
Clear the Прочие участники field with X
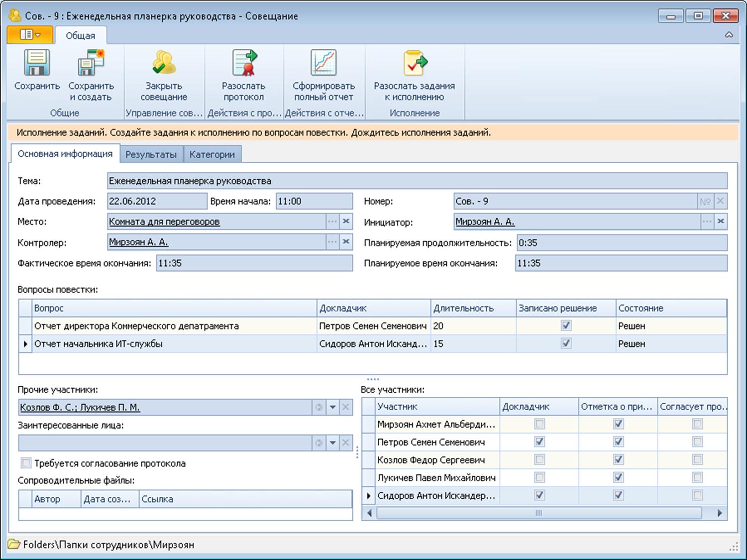pos(346,407)
